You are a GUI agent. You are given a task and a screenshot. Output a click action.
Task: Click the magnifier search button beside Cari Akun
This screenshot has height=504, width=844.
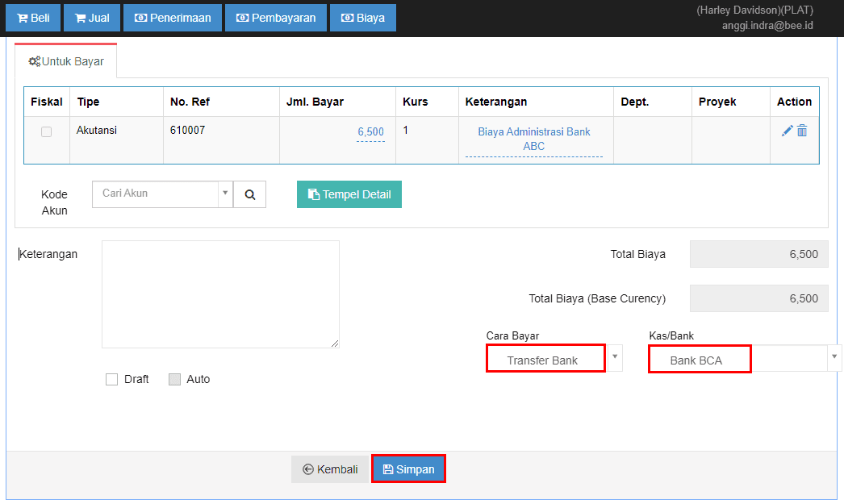tap(250, 194)
